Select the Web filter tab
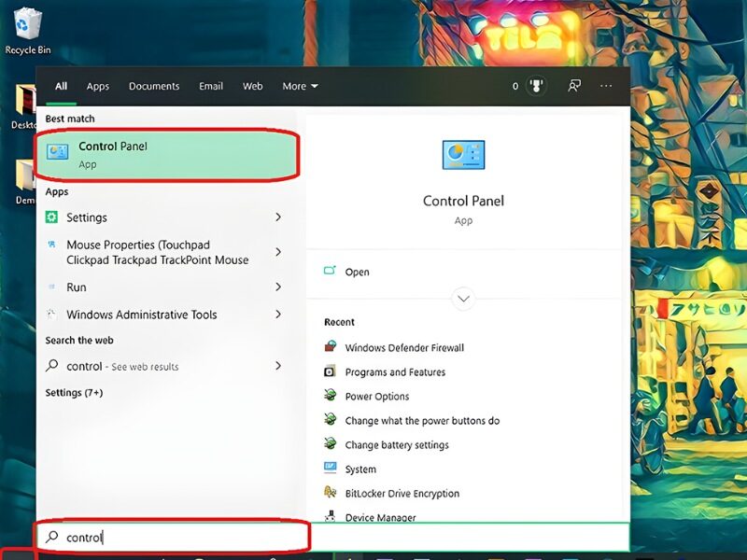The width and height of the screenshot is (747, 560). pos(253,86)
